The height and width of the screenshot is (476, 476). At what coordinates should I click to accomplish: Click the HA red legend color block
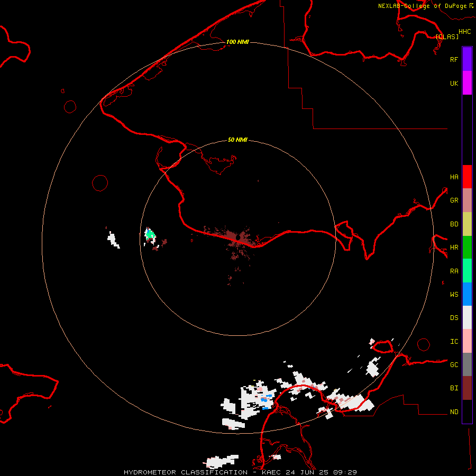[467, 177]
